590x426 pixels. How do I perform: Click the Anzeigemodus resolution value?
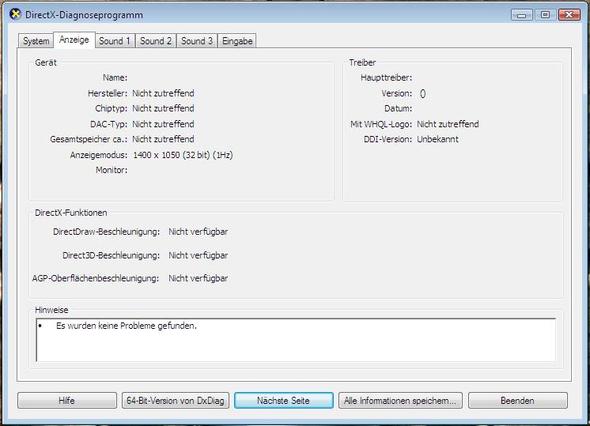point(183,155)
